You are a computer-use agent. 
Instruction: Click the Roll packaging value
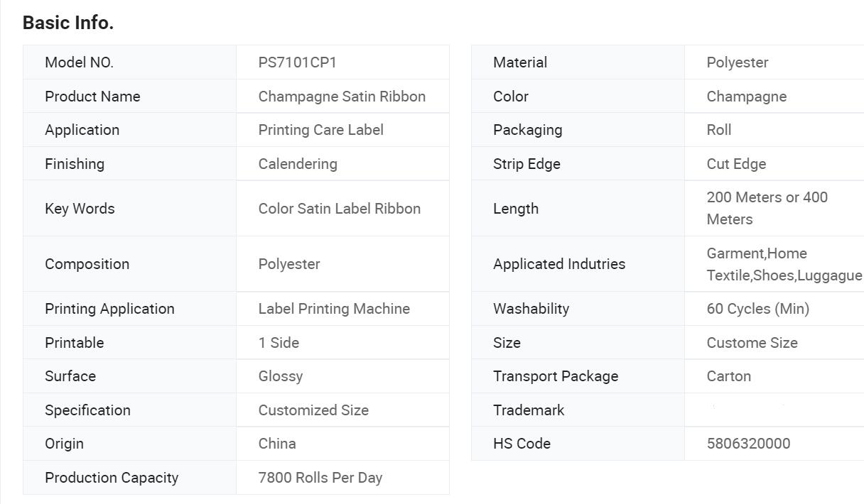(x=718, y=130)
